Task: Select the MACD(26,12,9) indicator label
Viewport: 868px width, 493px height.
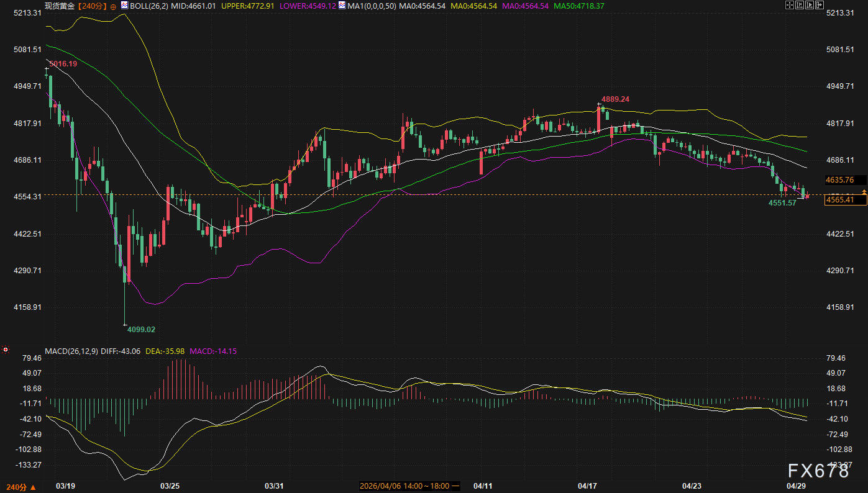Action: pyautogui.click(x=70, y=351)
